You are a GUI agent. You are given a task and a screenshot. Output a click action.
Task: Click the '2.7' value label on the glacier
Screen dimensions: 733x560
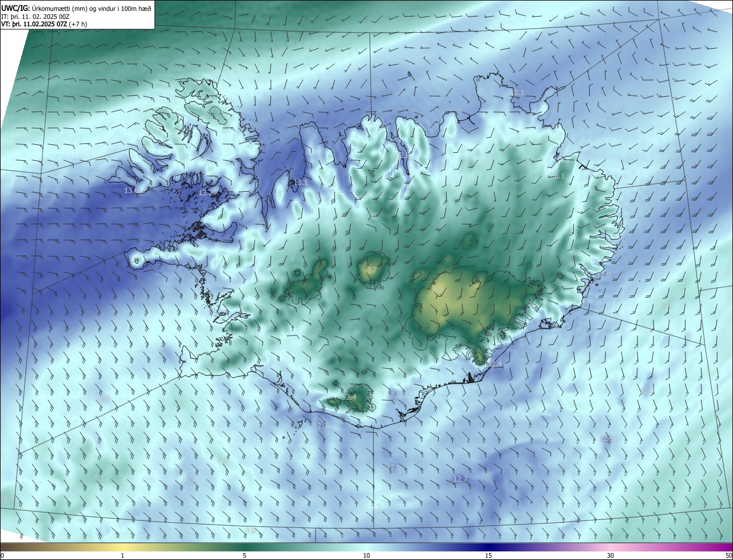pyautogui.click(x=372, y=270)
